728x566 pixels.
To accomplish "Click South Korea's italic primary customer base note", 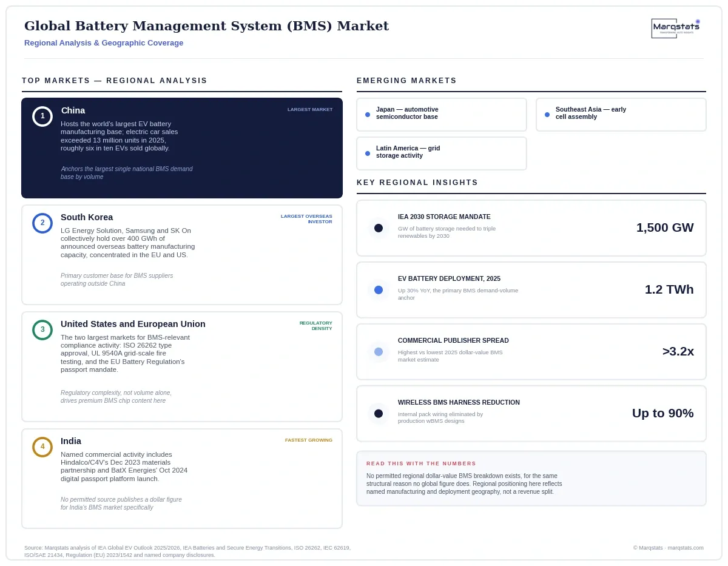I will (117, 280).
